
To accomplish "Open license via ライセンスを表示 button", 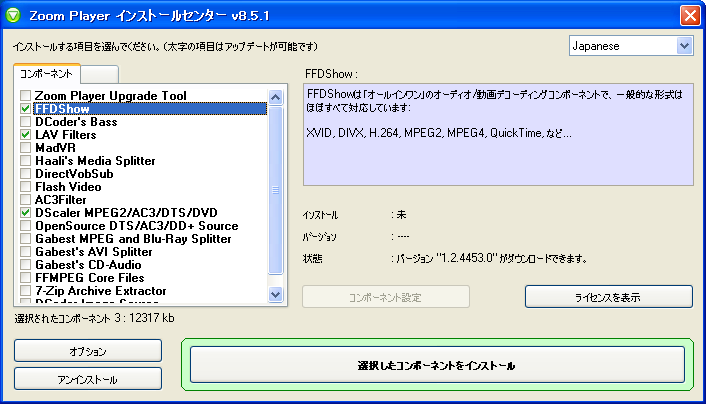I will (x=608, y=297).
